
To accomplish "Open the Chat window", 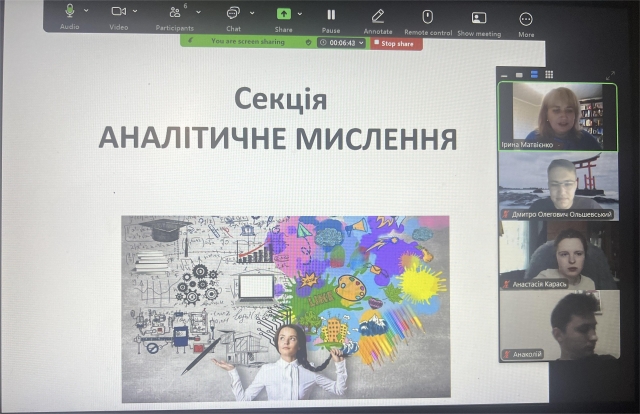I will coord(233,13).
